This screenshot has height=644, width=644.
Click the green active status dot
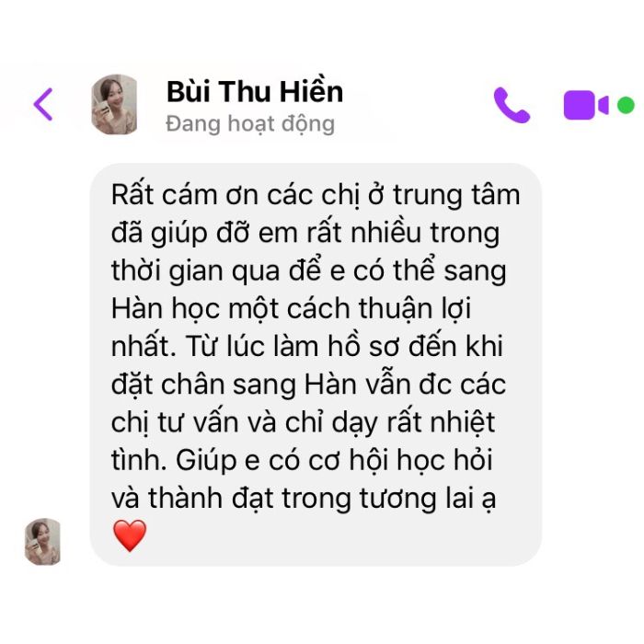coord(626,105)
